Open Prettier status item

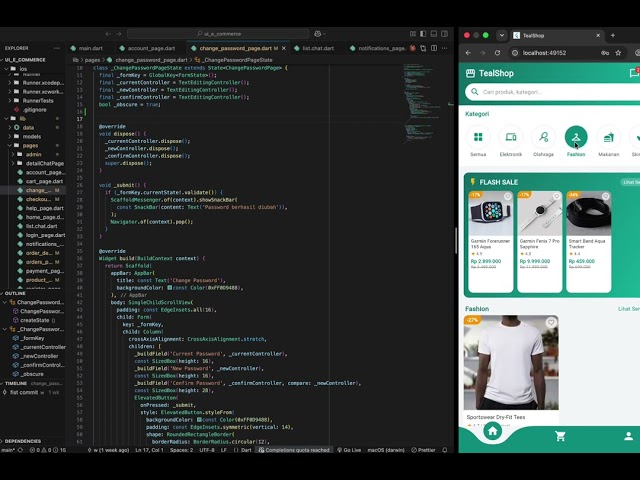(423, 450)
